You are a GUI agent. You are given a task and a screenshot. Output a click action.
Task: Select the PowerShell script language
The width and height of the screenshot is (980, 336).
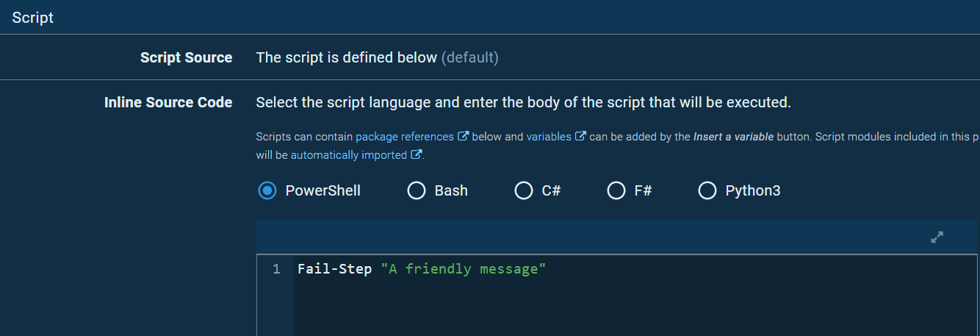pyautogui.click(x=268, y=190)
